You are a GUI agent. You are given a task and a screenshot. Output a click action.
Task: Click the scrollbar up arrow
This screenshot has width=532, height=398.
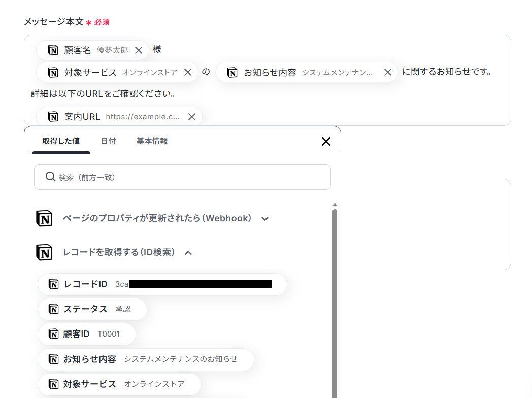tap(335, 205)
